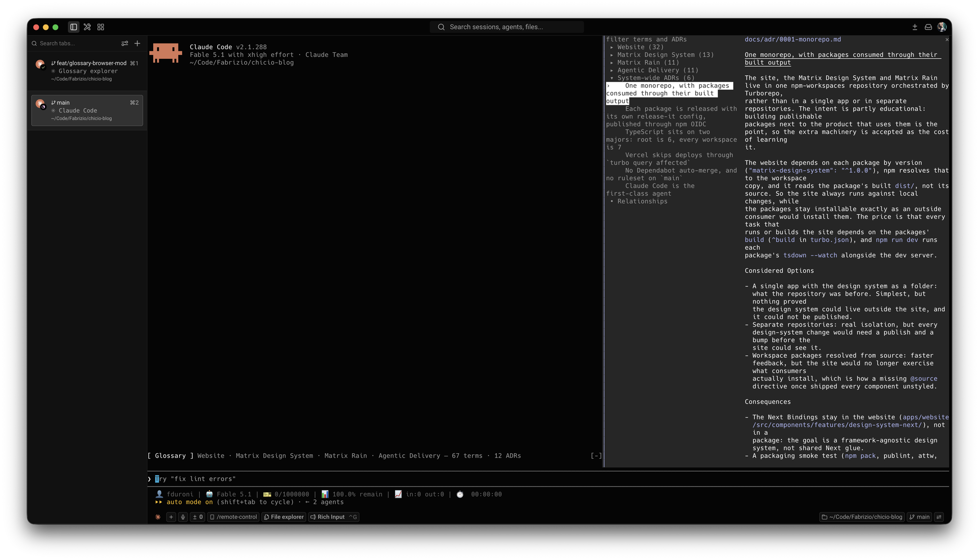This screenshot has width=979, height=560.
Task: Open the docs/adr/0001-monorepo.md link
Action: (x=793, y=40)
